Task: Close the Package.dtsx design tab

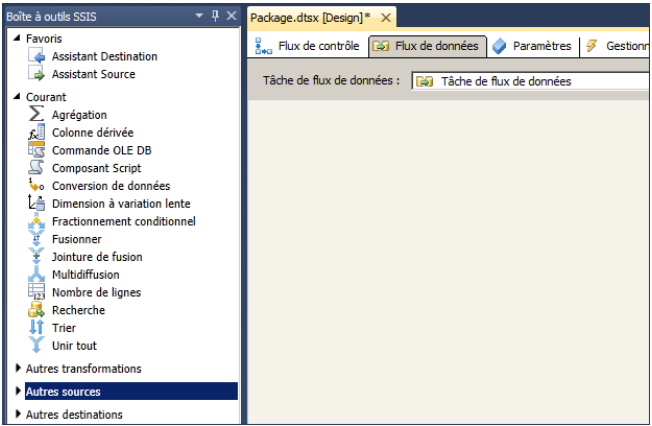Action: pos(386,18)
